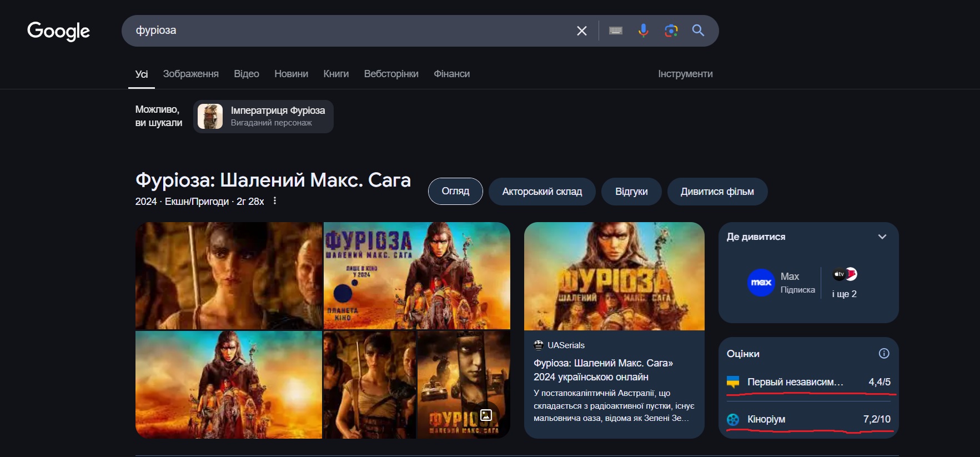
Task: Select the Імператриця Фуріоза suggestion chip
Action: [263, 117]
